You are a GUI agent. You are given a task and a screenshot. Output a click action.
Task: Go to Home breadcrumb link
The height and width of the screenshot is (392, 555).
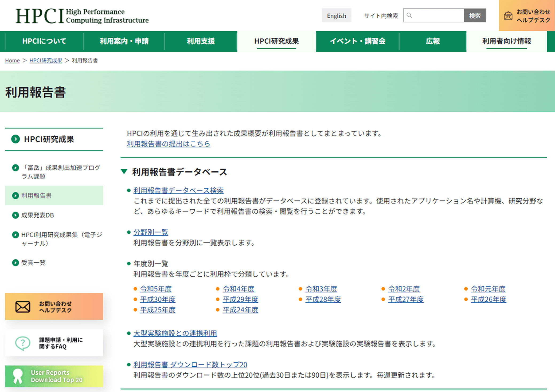coord(12,60)
